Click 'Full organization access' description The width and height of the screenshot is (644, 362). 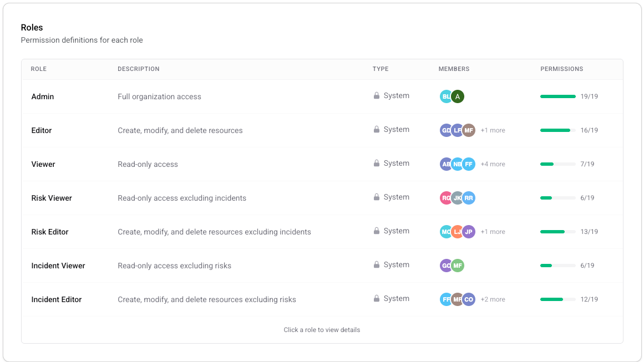coord(159,96)
